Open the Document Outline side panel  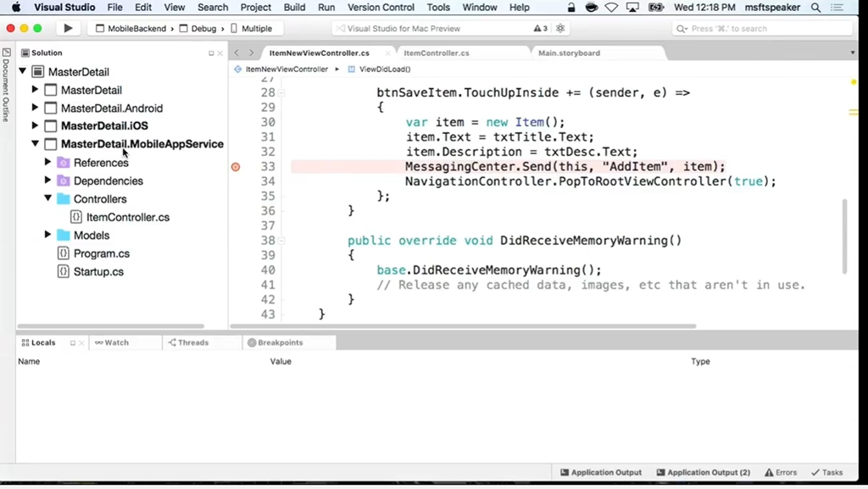pos(6,85)
